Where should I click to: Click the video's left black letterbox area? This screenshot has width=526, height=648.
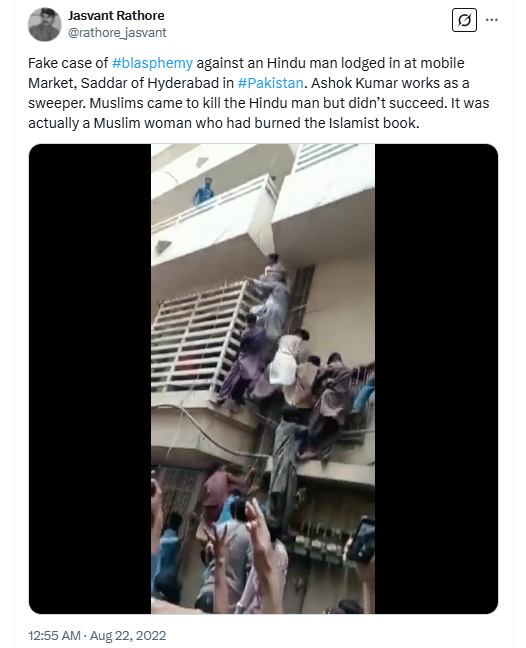tap(90, 379)
